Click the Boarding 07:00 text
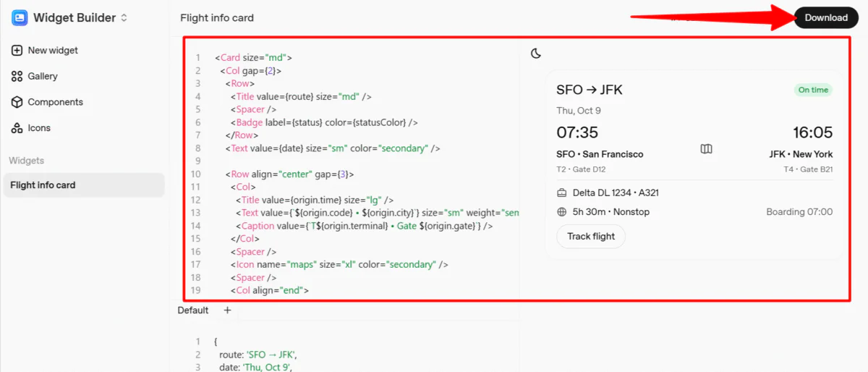This screenshot has width=868, height=372. click(799, 212)
